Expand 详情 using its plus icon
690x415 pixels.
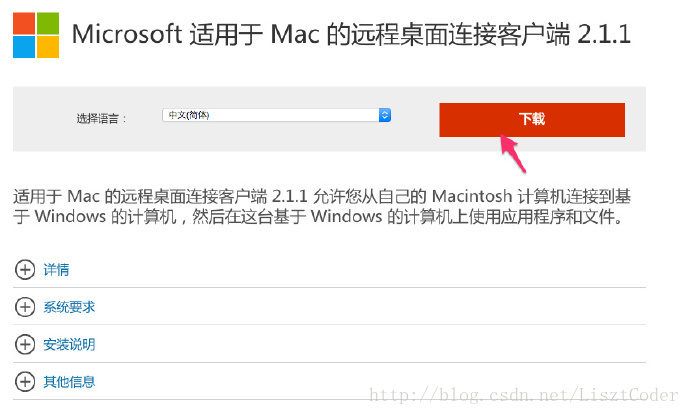[x=25, y=269]
